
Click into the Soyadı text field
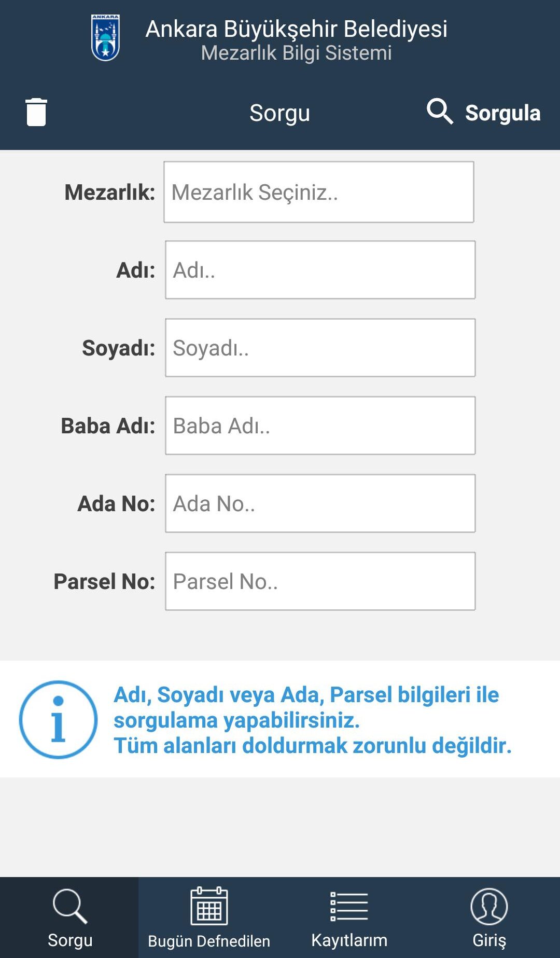tap(320, 348)
